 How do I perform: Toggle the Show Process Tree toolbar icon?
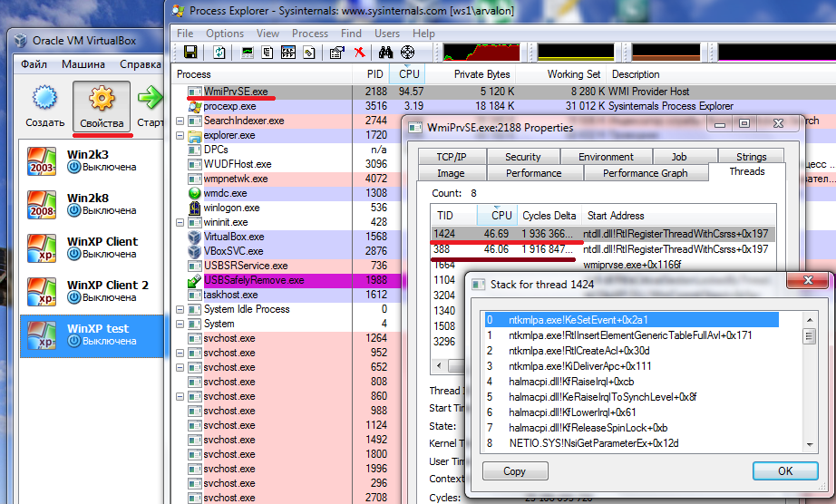(267, 53)
